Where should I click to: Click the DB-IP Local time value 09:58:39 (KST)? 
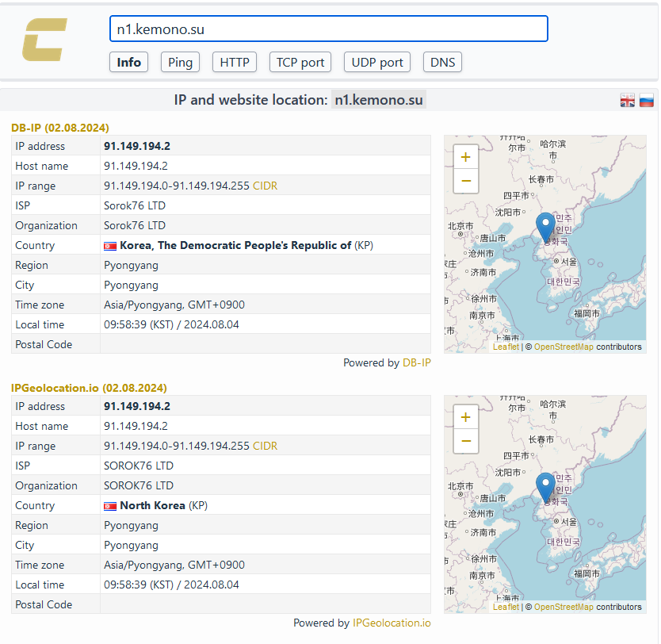point(171,324)
